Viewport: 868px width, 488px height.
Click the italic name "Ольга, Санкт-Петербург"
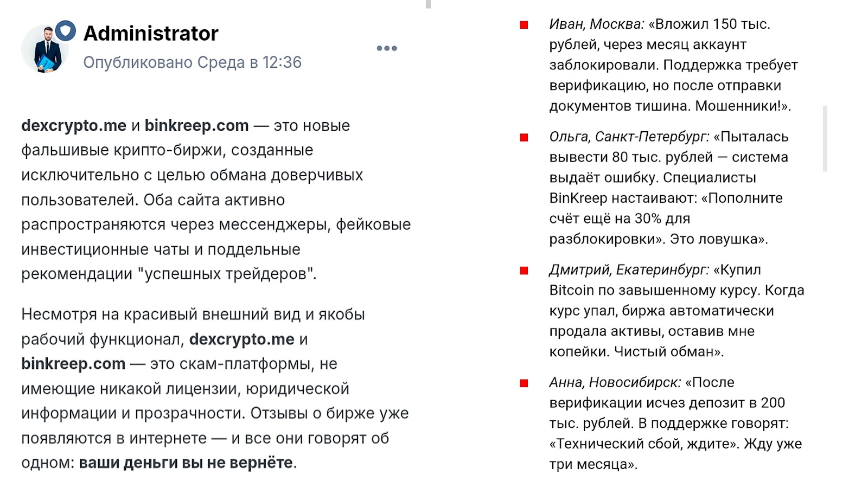click(629, 137)
